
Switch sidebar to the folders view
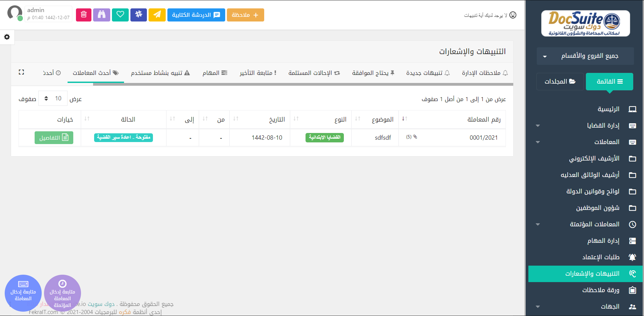[x=560, y=82]
